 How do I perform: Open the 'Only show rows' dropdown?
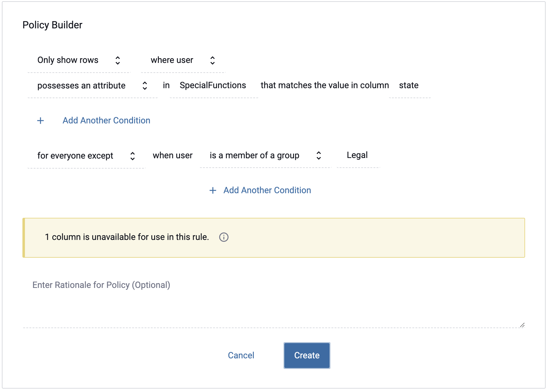click(79, 60)
